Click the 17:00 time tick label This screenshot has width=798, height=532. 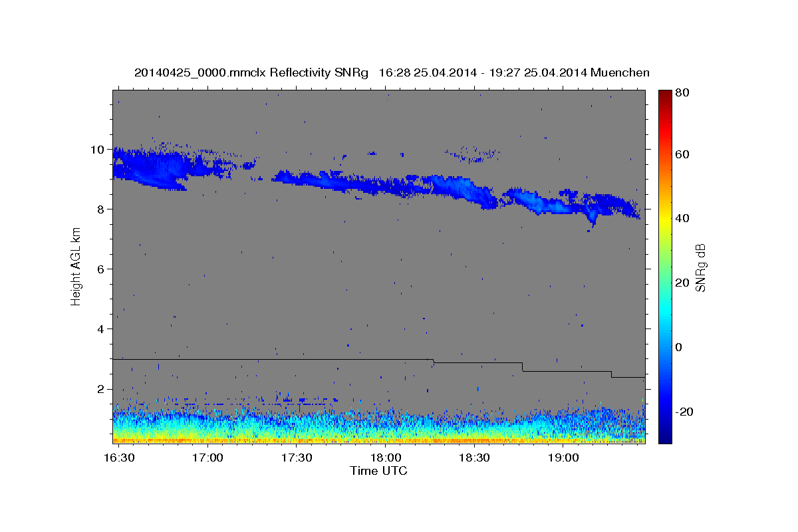[x=208, y=458]
